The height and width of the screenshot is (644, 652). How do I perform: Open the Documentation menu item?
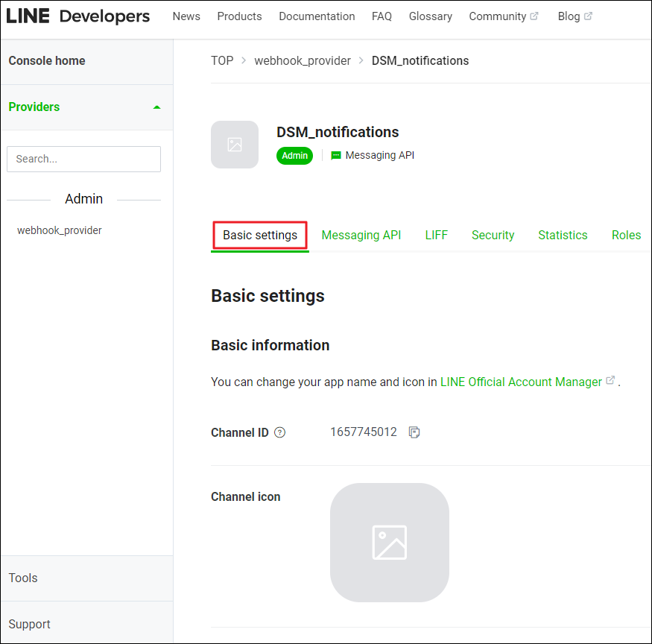click(x=317, y=16)
